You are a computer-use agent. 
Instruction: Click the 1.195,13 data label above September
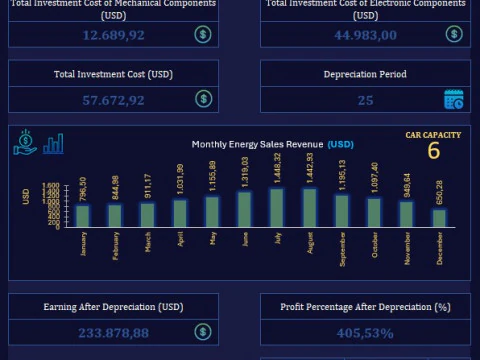[342, 175]
